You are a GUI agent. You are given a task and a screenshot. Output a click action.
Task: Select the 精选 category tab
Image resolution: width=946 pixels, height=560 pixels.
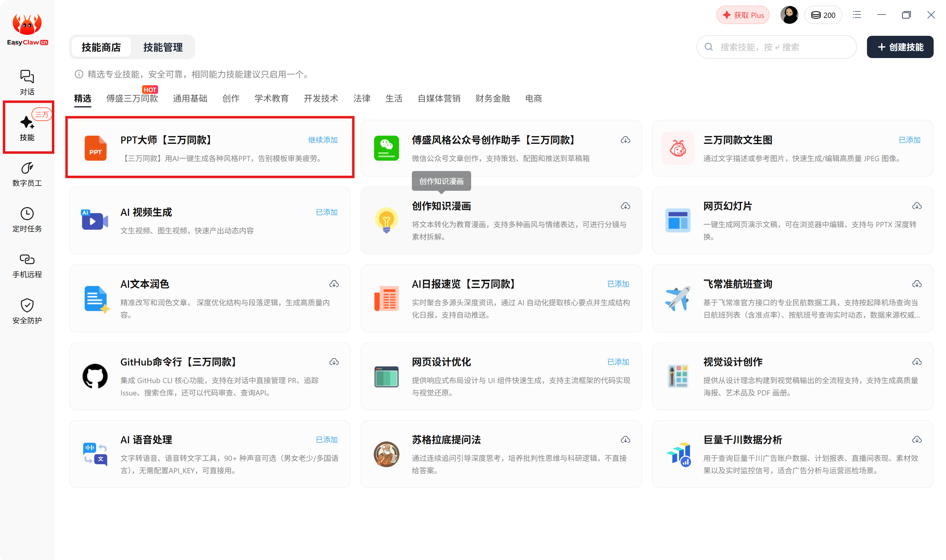82,98
